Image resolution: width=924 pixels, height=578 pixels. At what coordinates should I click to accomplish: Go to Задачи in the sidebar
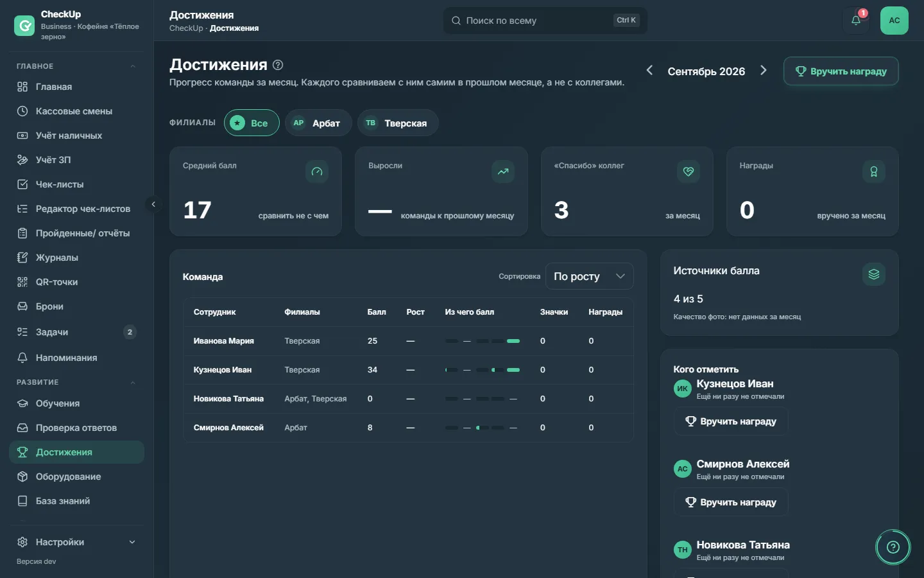(x=76, y=332)
